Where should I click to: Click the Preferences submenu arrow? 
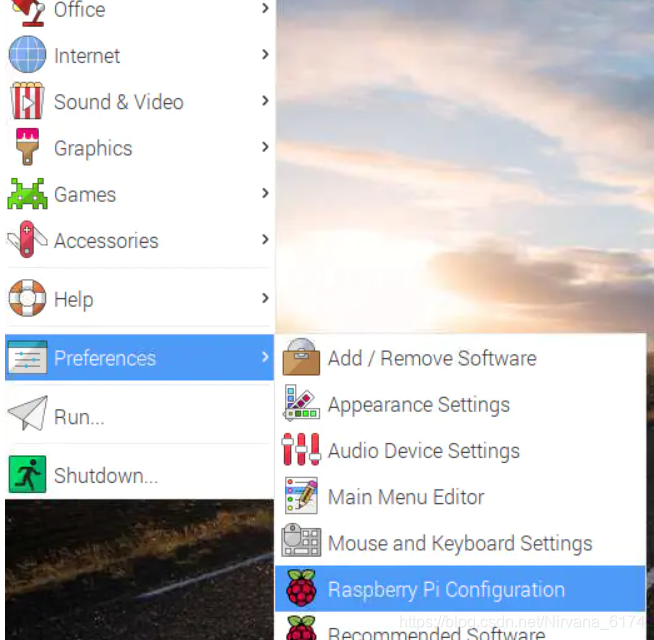(265, 357)
